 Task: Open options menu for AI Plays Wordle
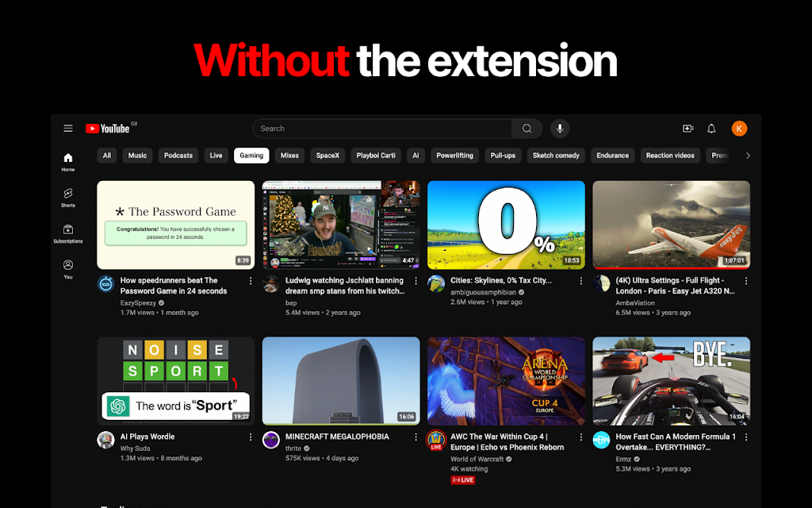(251, 437)
